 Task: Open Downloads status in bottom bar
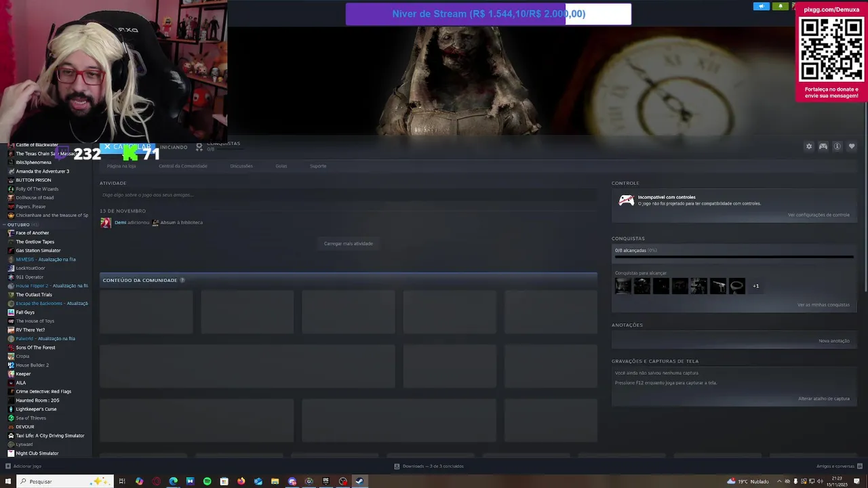click(429, 466)
